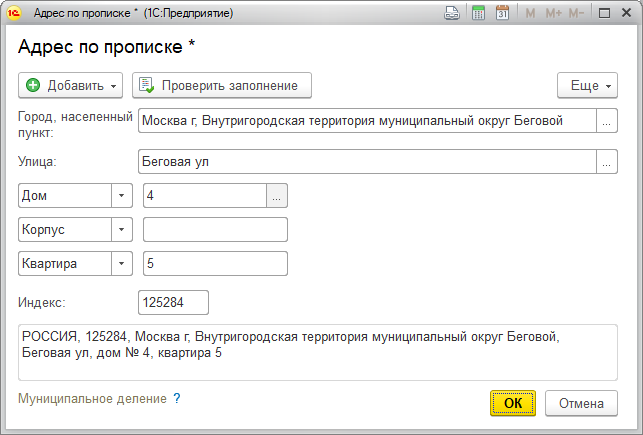This screenshot has height=435, width=643.
Task: Click the Индекс field with 125284
Action: click(x=173, y=302)
